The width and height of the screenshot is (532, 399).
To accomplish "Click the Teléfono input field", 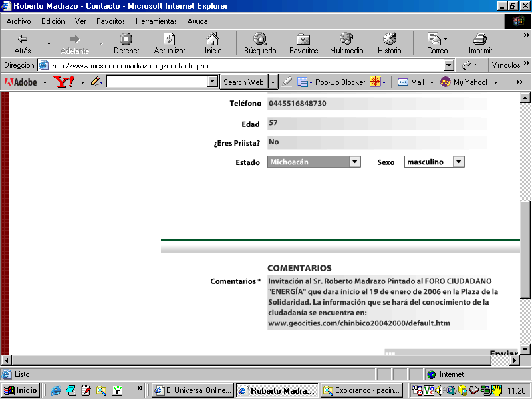I will click(376, 104).
